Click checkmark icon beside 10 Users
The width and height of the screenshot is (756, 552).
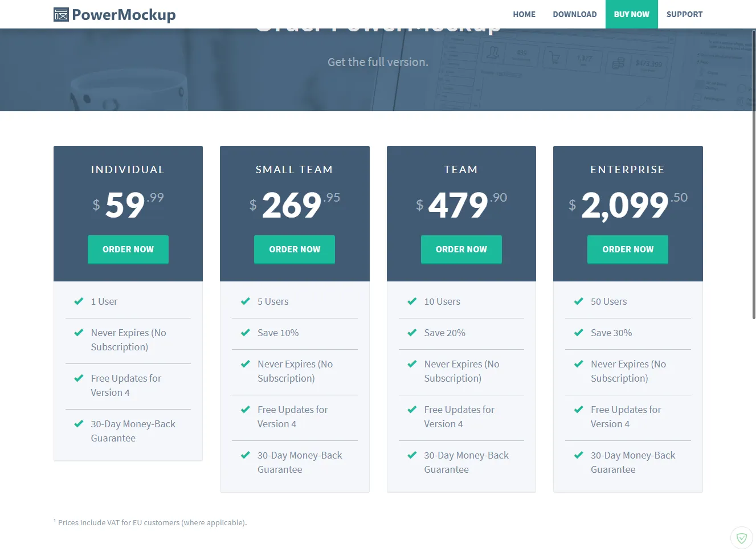(412, 301)
